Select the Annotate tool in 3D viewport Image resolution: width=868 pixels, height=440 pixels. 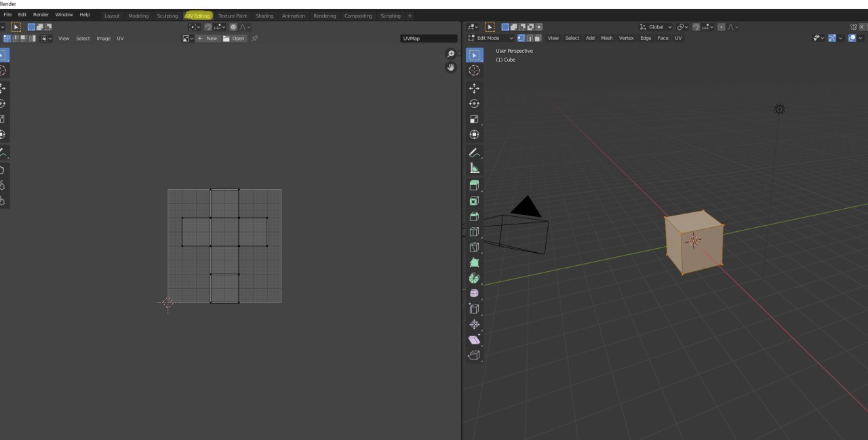474,153
